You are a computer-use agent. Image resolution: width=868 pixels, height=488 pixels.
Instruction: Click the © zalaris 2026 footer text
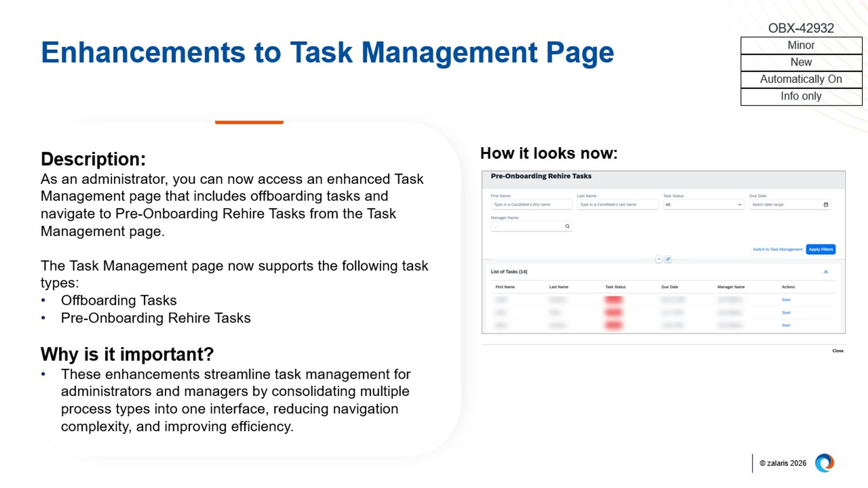pos(783,463)
